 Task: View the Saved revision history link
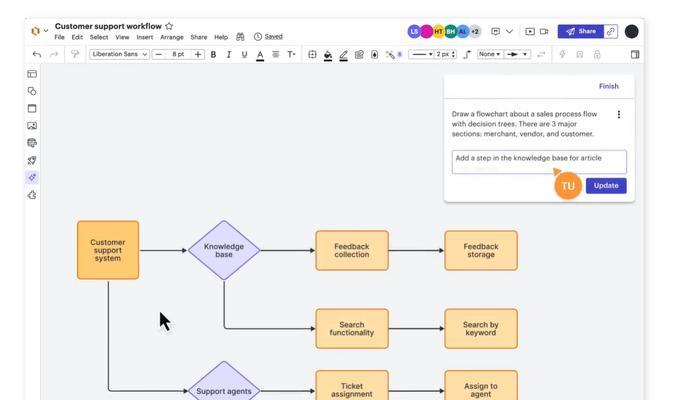(x=273, y=37)
